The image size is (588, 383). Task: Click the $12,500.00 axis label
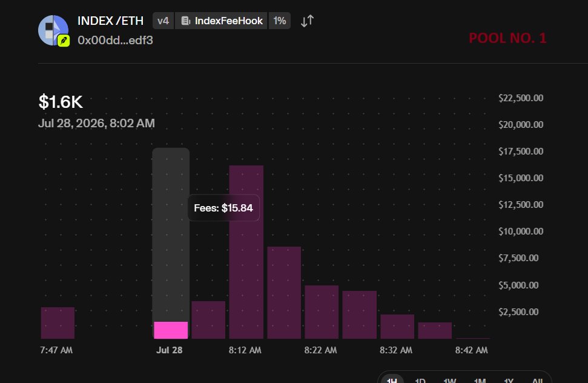click(x=521, y=204)
